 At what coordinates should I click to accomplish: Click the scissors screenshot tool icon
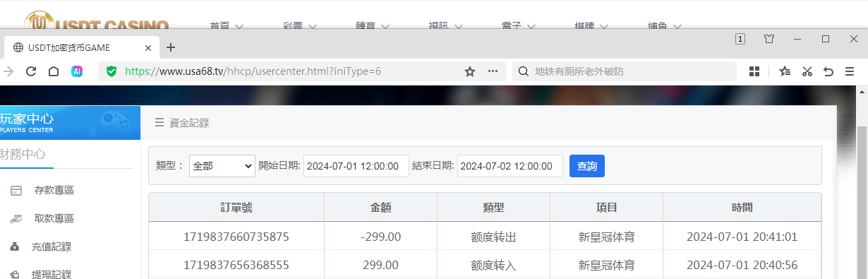[807, 71]
